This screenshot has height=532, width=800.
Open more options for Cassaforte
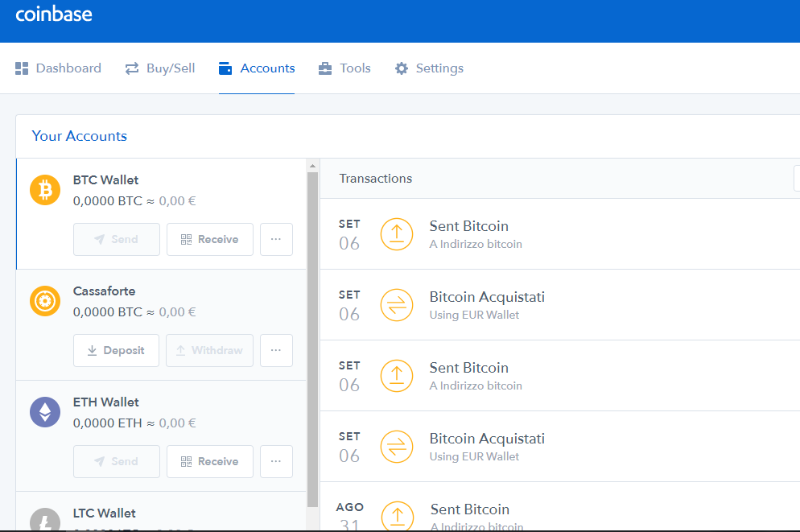pyautogui.click(x=276, y=350)
